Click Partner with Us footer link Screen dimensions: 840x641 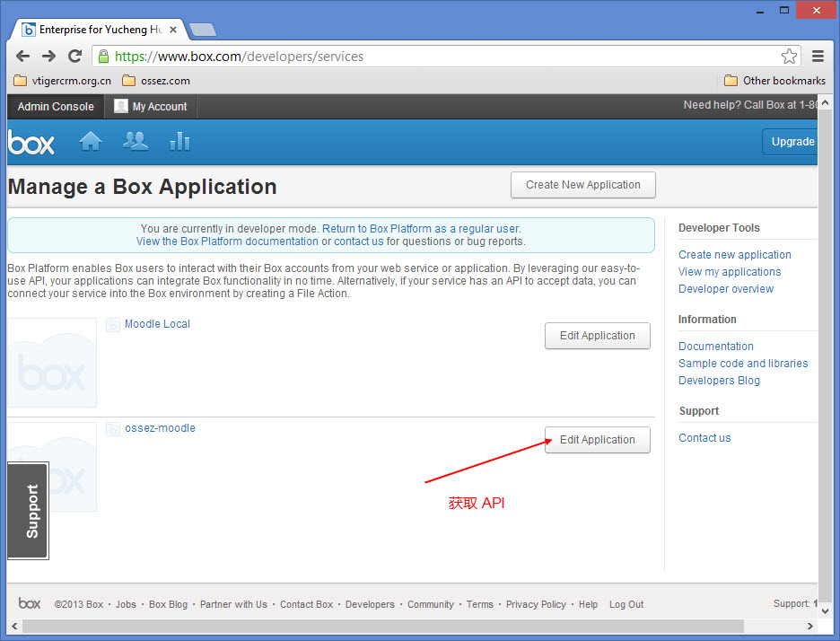[233, 604]
